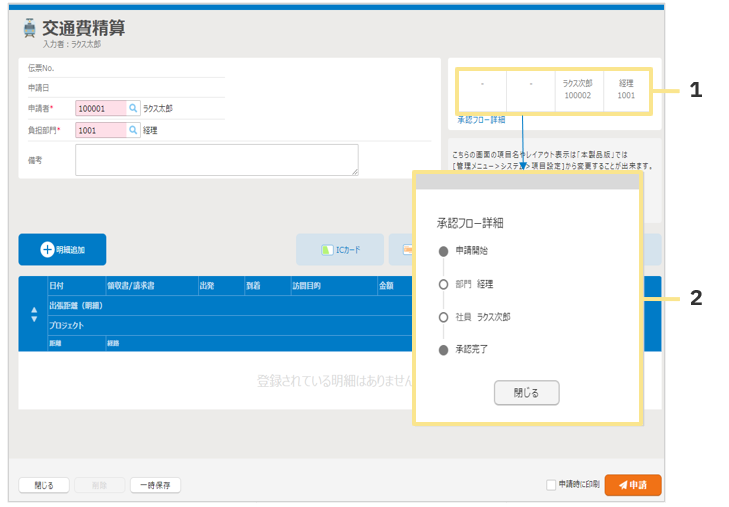Image resolution: width=729 pixels, height=507 pixels.
Task: Click the up arrow in table header
Action: click(34, 308)
